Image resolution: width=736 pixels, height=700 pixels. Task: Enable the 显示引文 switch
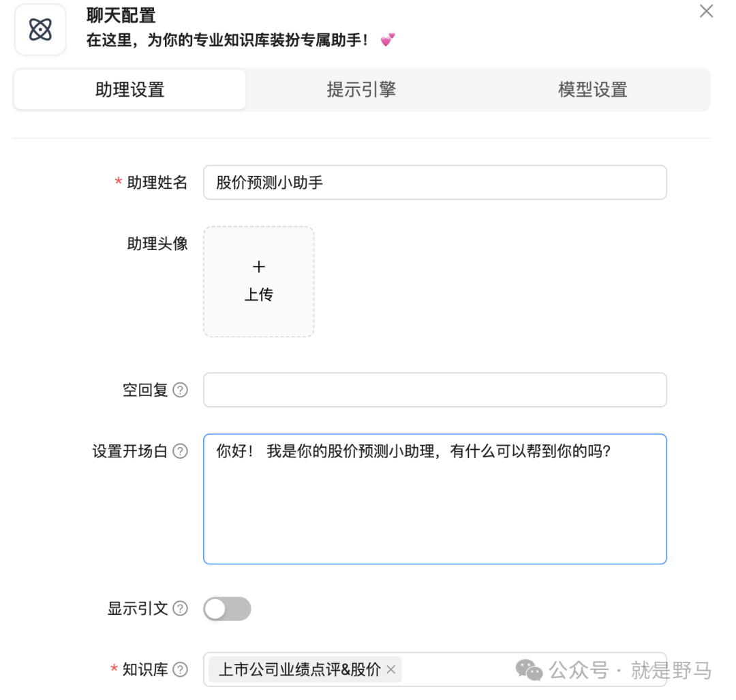point(227,609)
